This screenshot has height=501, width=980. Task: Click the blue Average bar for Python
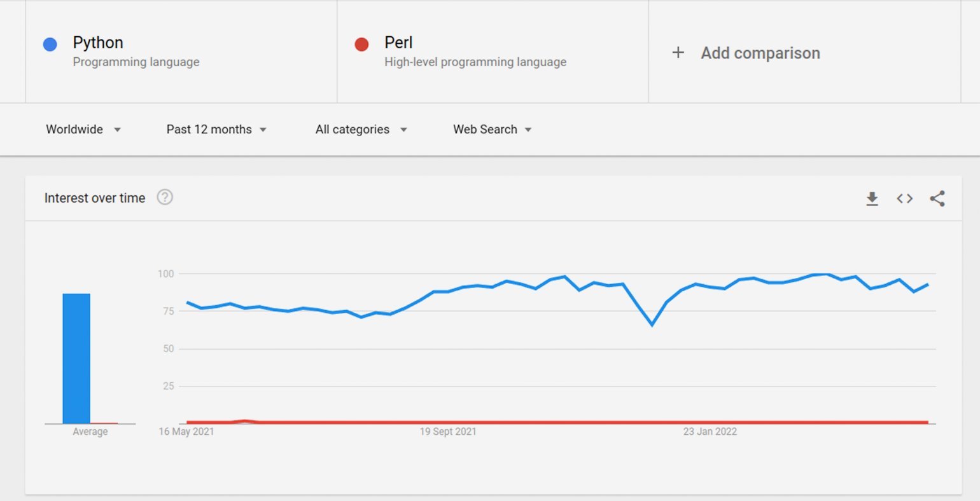tap(76, 359)
